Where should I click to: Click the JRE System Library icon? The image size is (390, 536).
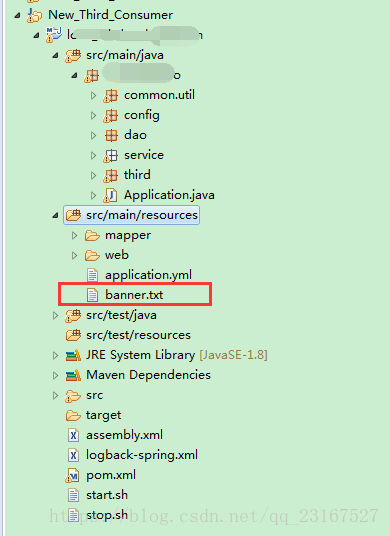pyautogui.click(x=73, y=356)
